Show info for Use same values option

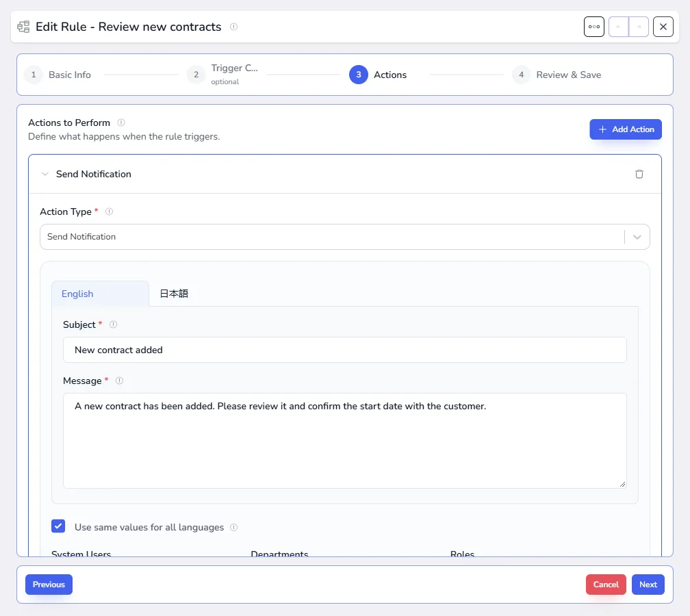pos(233,528)
